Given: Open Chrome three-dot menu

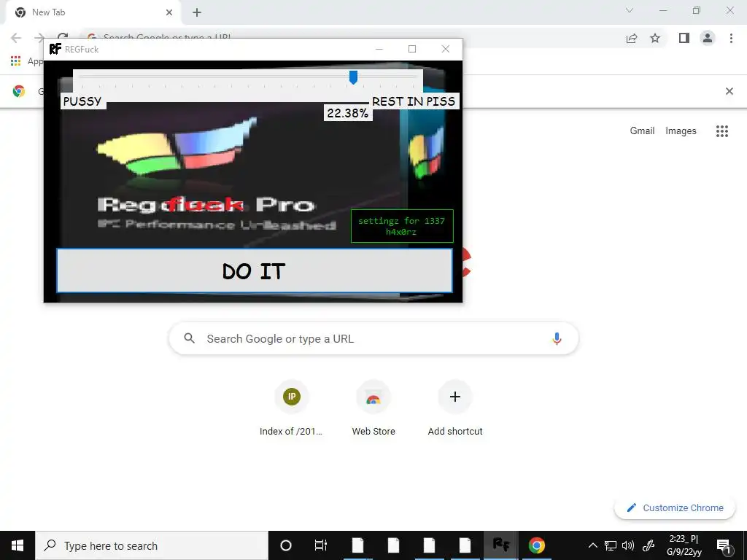Looking at the screenshot, I should pos(731,38).
